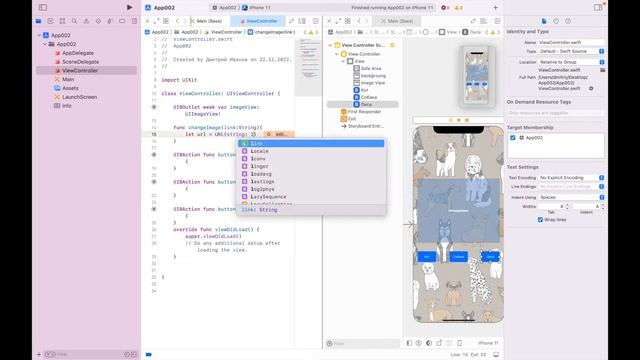Open the Issue navigator warning icon
This screenshot has height=360, width=640.
(86, 21)
